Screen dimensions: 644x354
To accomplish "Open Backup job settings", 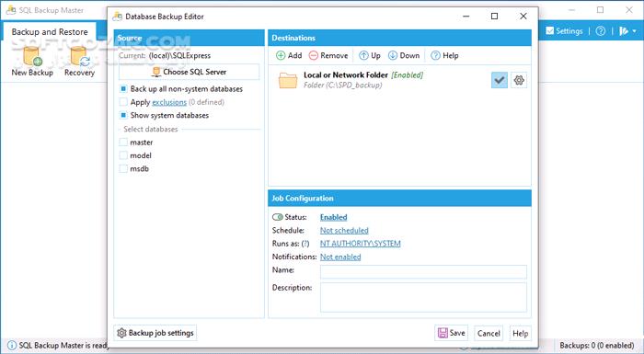I will [x=155, y=333].
